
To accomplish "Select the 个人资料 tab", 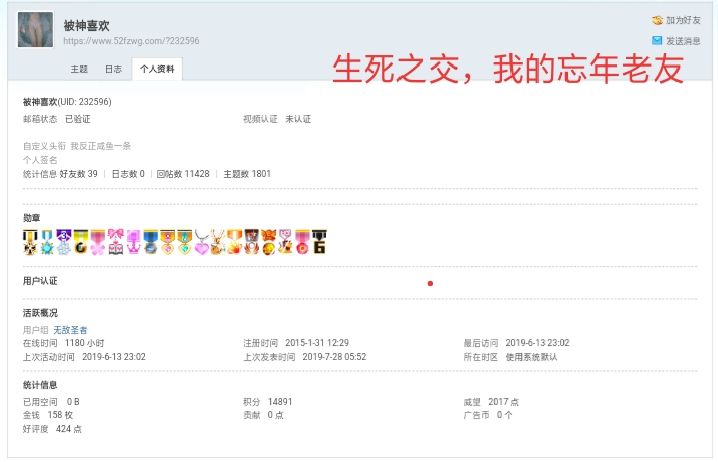I will [157, 69].
